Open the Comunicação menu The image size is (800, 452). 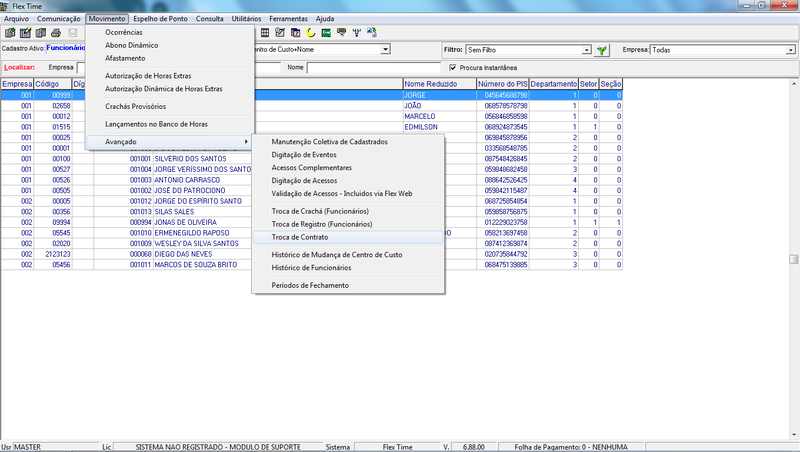coord(59,19)
